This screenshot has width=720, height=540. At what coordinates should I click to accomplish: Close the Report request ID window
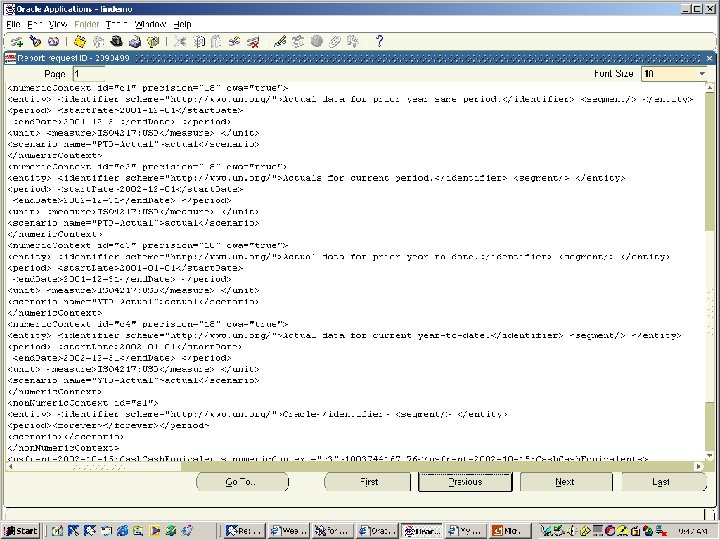pos(709,58)
